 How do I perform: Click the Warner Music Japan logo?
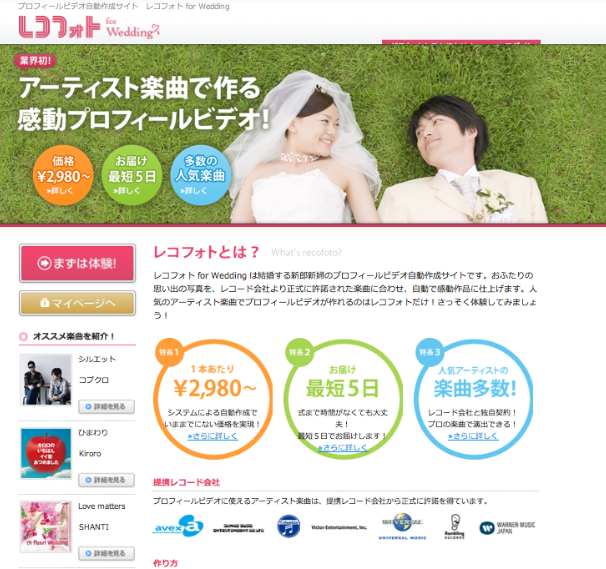tap(507, 528)
